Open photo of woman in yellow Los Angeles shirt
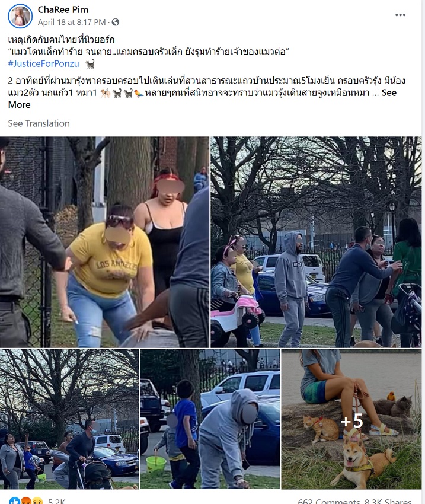Screen dimensions: 425x504 click(104, 242)
